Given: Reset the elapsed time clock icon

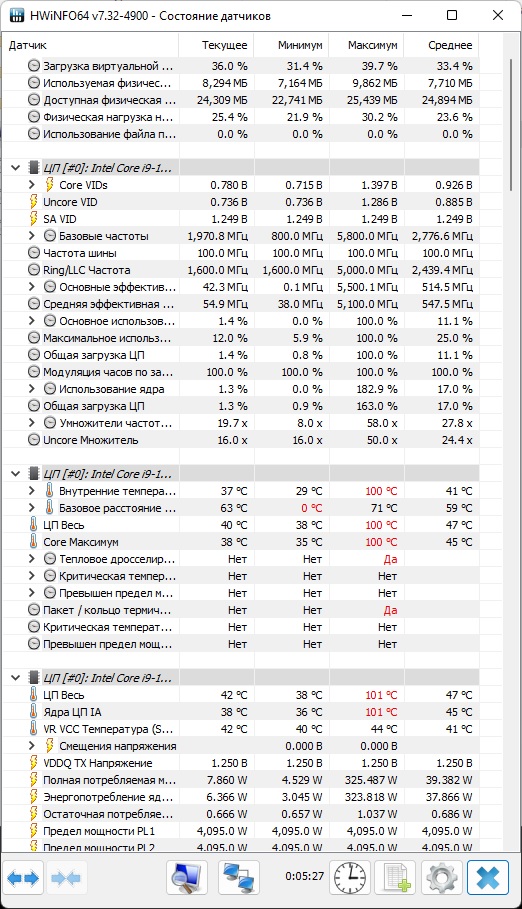Looking at the screenshot, I should click(x=350, y=878).
